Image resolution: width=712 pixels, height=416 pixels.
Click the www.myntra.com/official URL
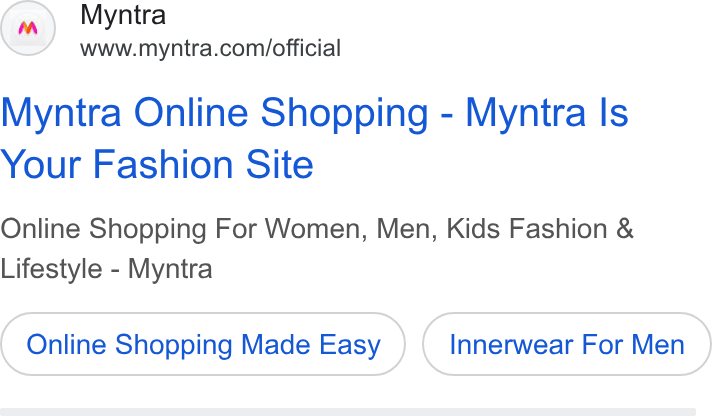point(210,48)
